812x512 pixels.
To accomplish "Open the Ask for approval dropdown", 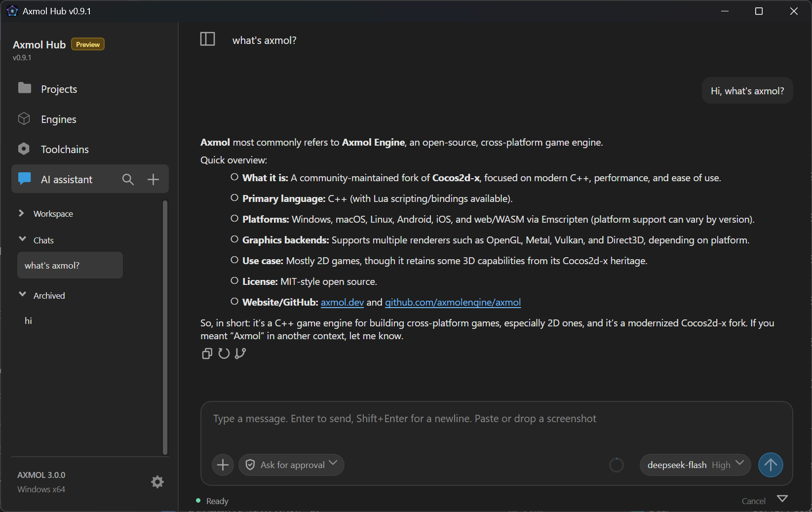I will (291, 465).
